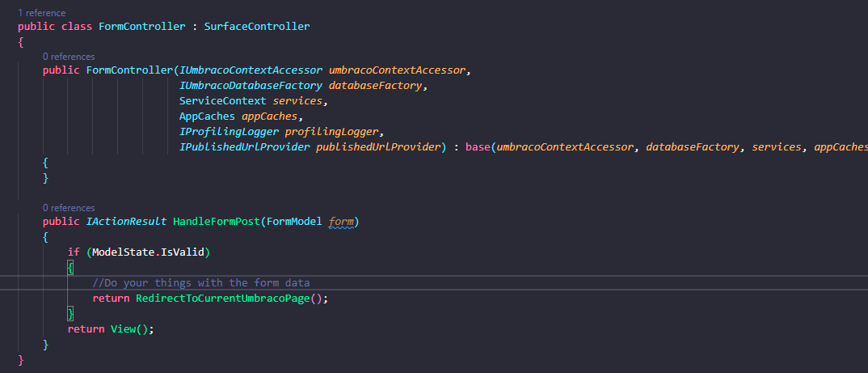Click the FormModel parameter type
The image size is (868, 373).
(x=294, y=222)
